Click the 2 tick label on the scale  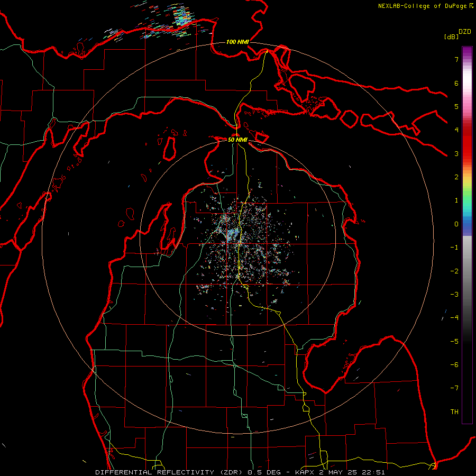tap(456, 177)
